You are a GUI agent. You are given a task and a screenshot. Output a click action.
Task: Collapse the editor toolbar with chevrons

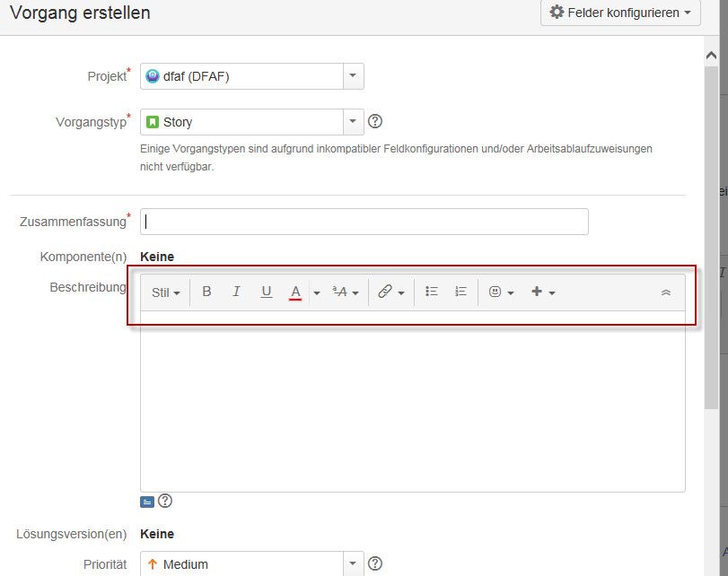pyautogui.click(x=666, y=292)
